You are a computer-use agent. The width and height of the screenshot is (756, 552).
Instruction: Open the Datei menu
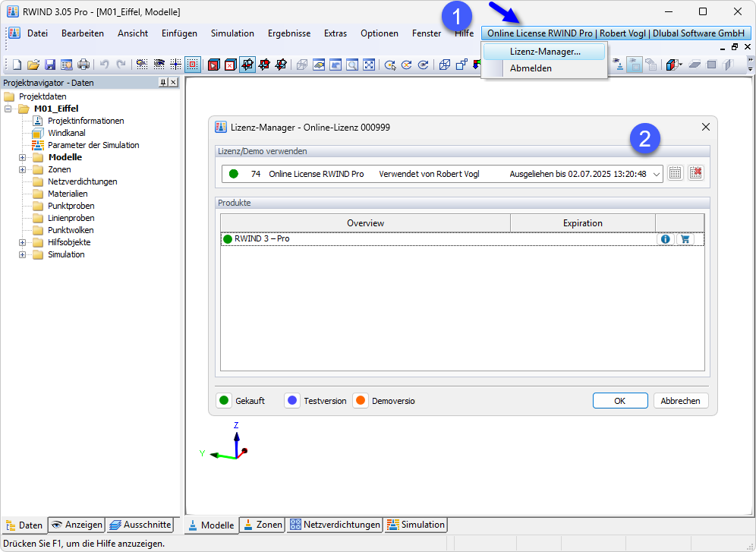[x=38, y=33]
